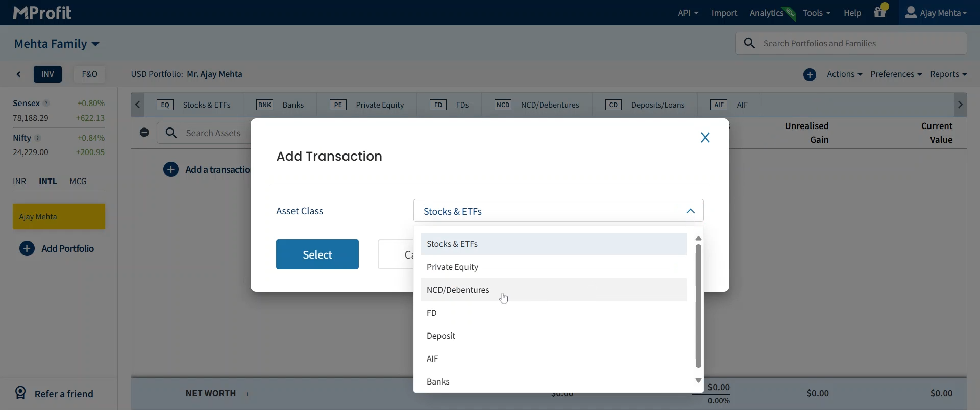Choose NCD/Debentures from the asset list
Screen dimensions: 980x410
click(x=458, y=290)
